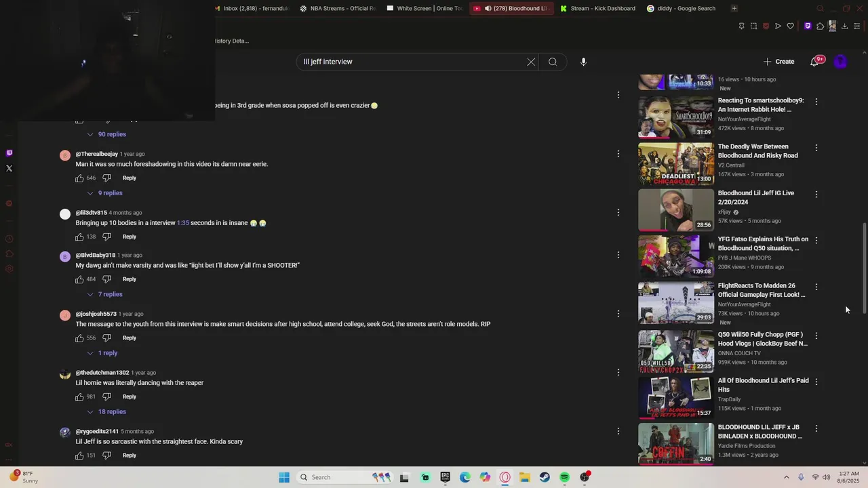The height and width of the screenshot is (488, 868).
Task: Dislike the comment by @BlvdBaby318
Action: (106, 279)
